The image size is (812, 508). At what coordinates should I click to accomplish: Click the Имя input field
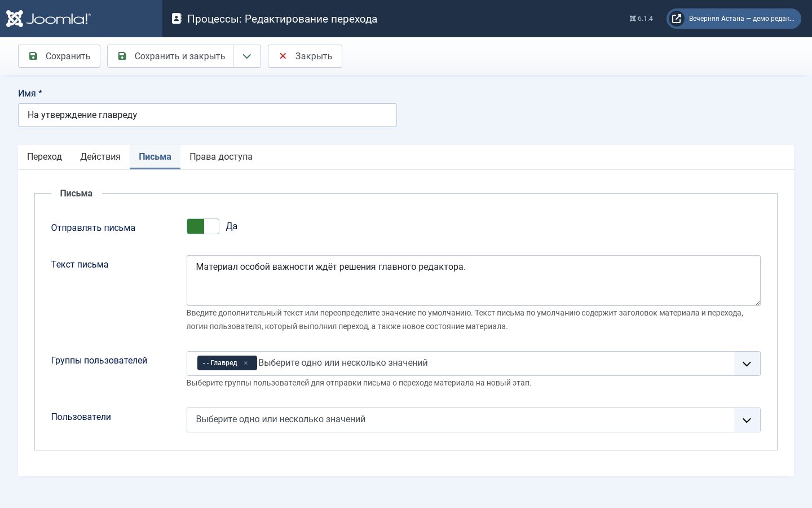208,115
